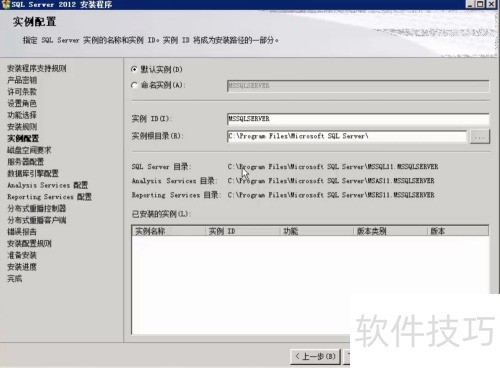500x368 pixels.
Task: Click SQL Server setup title bar icon
Action: pyautogui.click(x=5, y=4)
